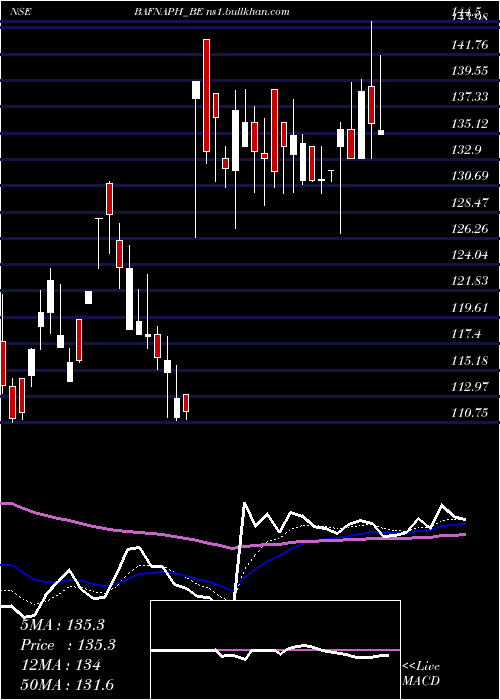The width and height of the screenshot is (500, 700).
Task: Click the 110.75 price axis label
Action: 470,413
